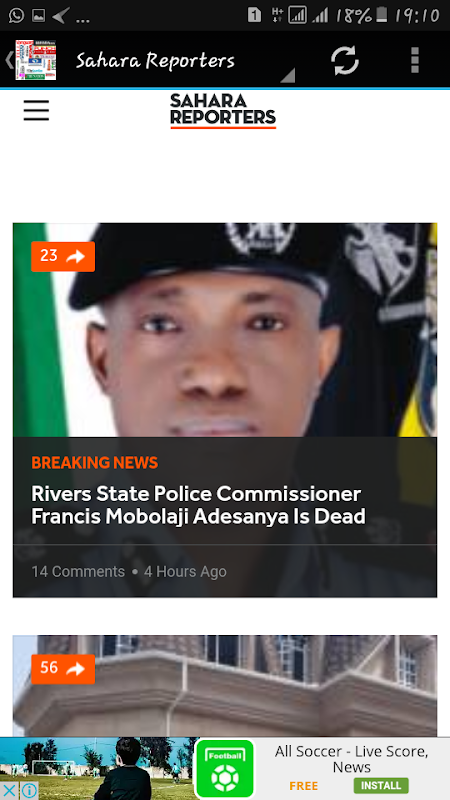The image size is (450, 800).
Task: Open the building article image
Action: (x=225, y=686)
